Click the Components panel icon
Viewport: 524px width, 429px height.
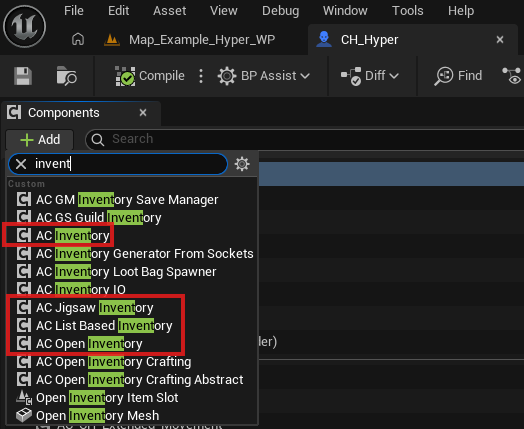click(14, 112)
